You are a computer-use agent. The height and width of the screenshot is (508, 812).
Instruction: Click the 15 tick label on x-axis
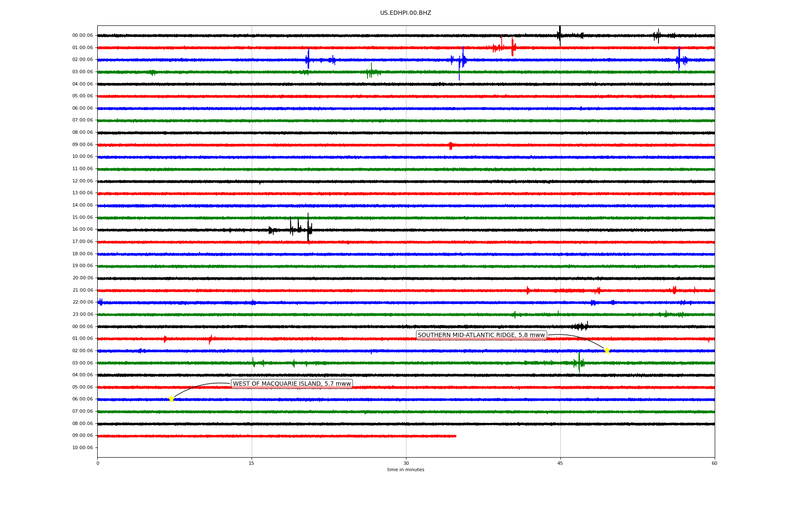pyautogui.click(x=252, y=463)
